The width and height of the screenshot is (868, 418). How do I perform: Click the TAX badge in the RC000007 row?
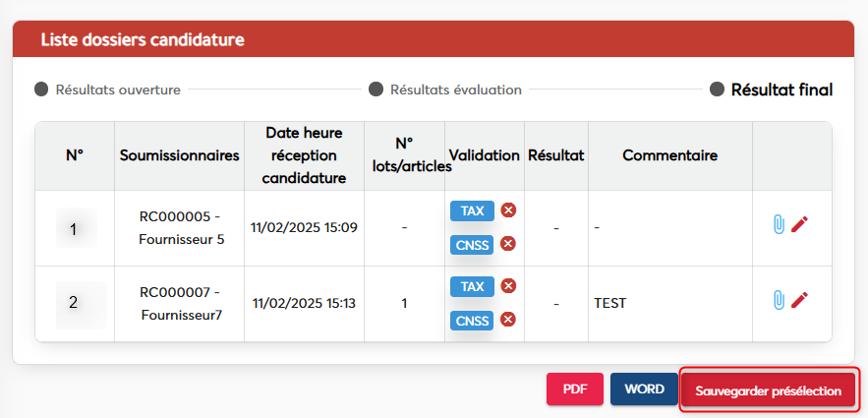point(472,286)
